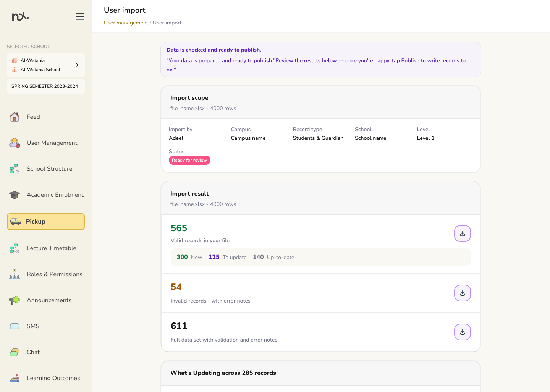
Task: Open the Spring Semester 2023-2024 selector
Action: click(x=46, y=86)
